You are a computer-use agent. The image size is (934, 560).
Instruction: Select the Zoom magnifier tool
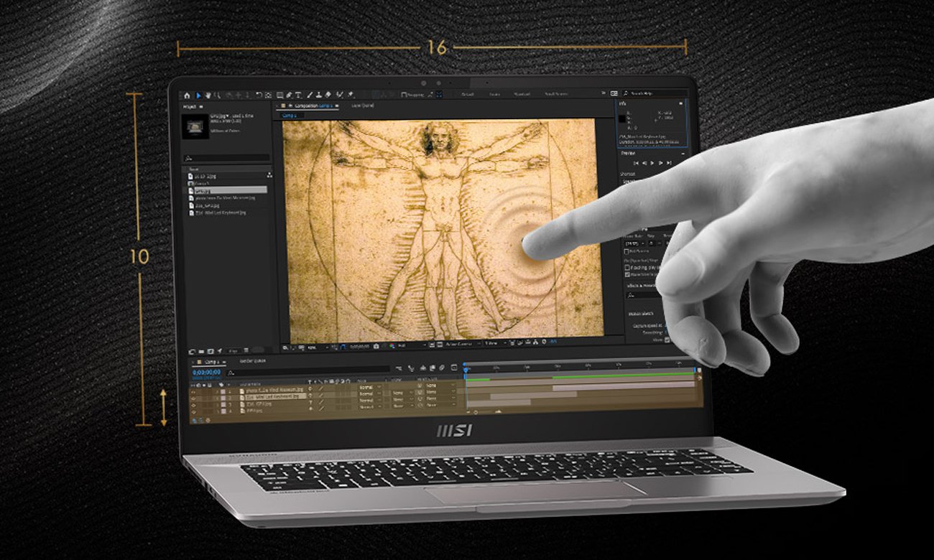(218, 95)
